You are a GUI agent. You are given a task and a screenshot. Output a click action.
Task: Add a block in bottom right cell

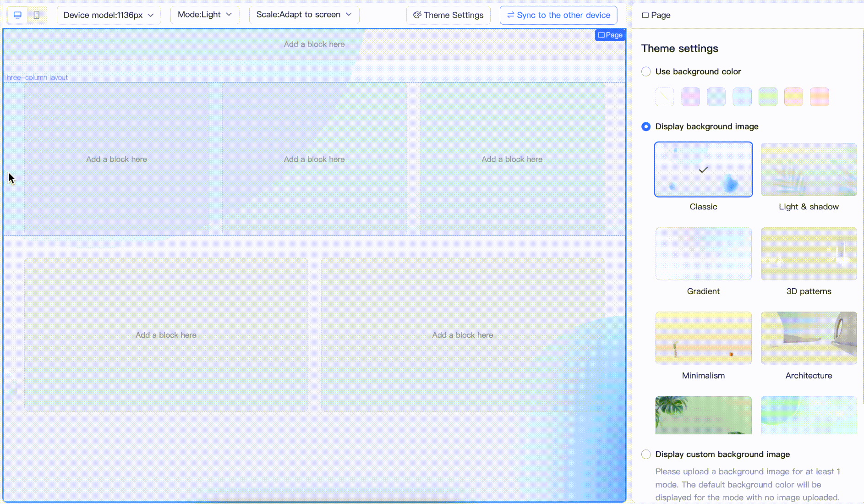pyautogui.click(x=463, y=335)
